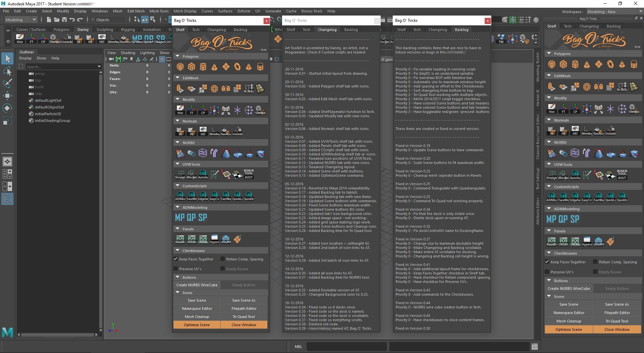Toggle the viewport Lock Camera button
The image size is (644, 353).
[118, 59]
